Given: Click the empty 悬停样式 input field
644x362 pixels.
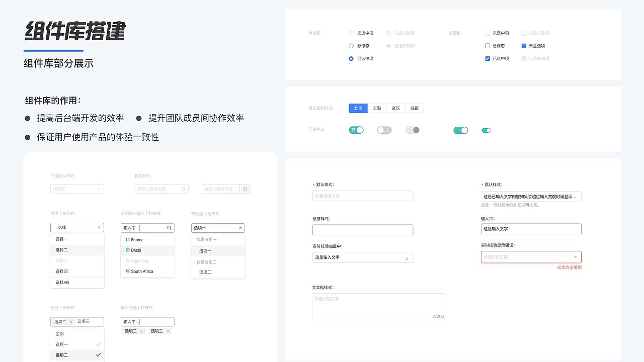Looking at the screenshot, I should coord(363,230).
